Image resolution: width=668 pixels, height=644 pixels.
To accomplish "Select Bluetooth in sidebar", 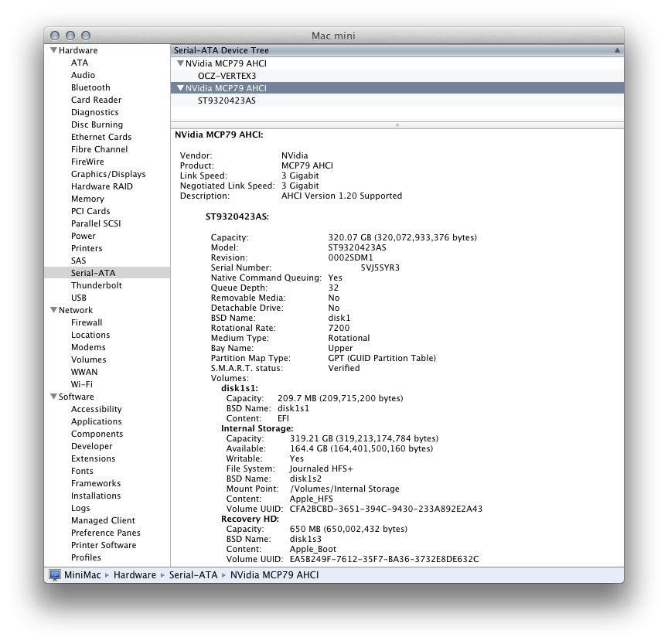I will (90, 87).
